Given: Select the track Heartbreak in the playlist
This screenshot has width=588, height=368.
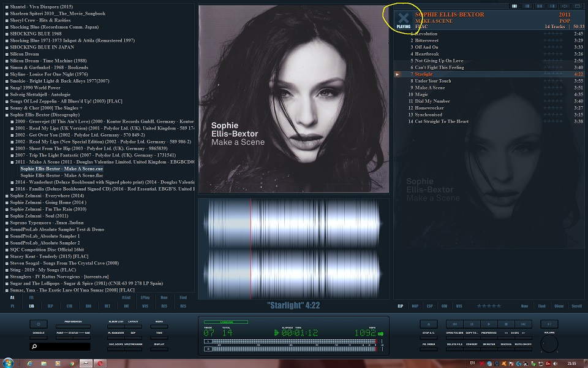Looking at the screenshot, I should click(x=427, y=54).
